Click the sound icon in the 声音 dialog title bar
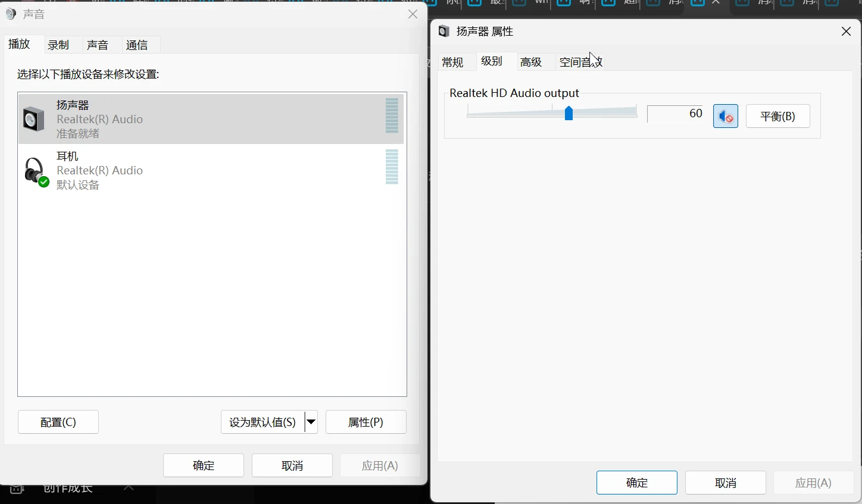 [x=10, y=13]
